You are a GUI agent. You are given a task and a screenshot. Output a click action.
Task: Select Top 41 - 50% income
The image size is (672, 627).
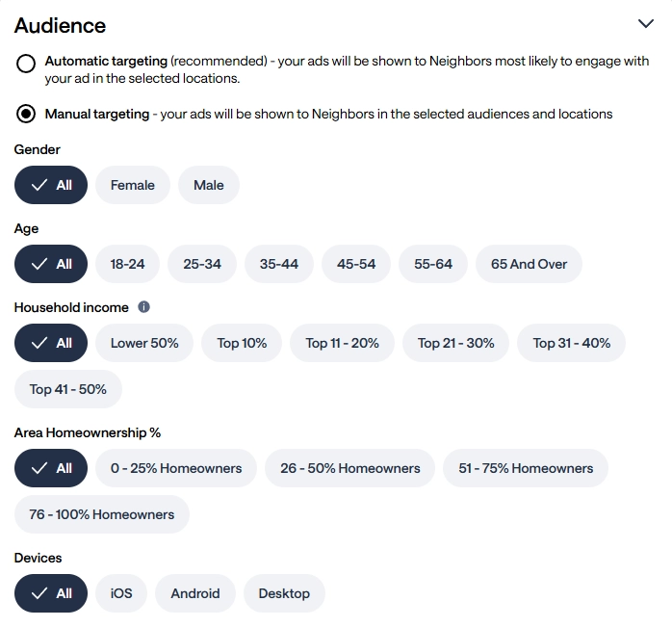coord(68,389)
